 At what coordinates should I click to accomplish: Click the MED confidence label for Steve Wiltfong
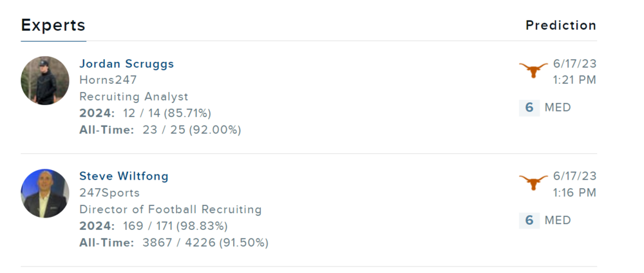coord(558,220)
